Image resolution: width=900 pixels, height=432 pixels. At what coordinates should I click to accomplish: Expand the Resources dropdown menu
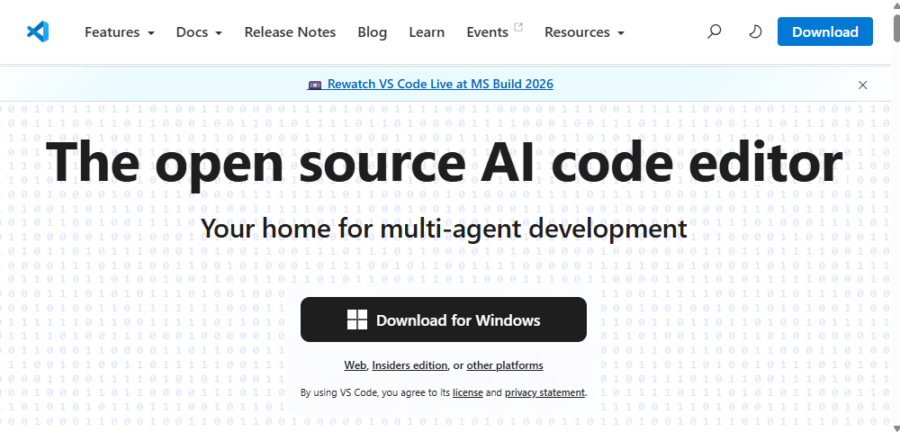(584, 32)
